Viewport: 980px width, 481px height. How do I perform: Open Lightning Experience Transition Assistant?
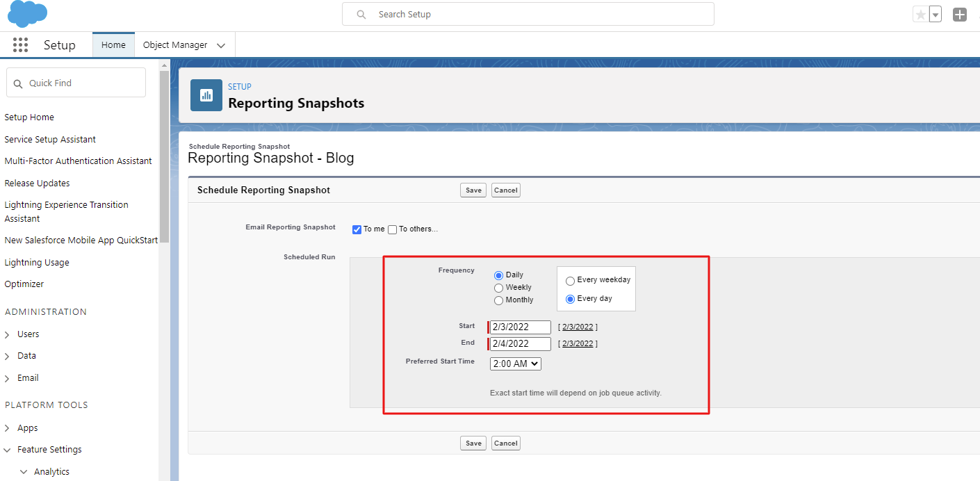[x=66, y=212]
